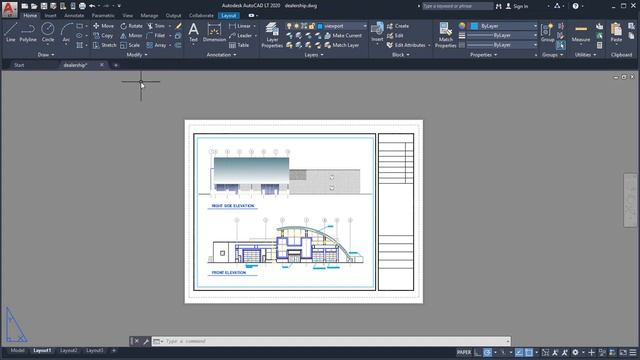Activate the Array command
640x360 pixels.
(x=157, y=45)
